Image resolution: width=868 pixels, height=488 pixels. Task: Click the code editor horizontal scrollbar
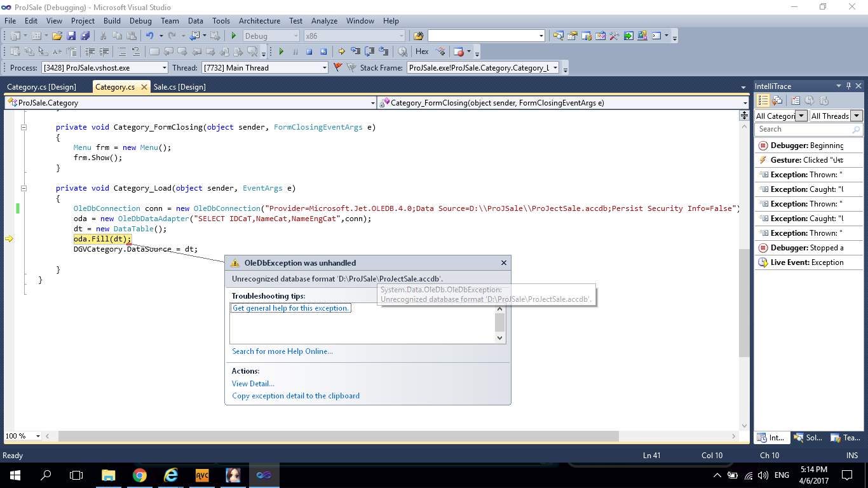[x=338, y=436]
